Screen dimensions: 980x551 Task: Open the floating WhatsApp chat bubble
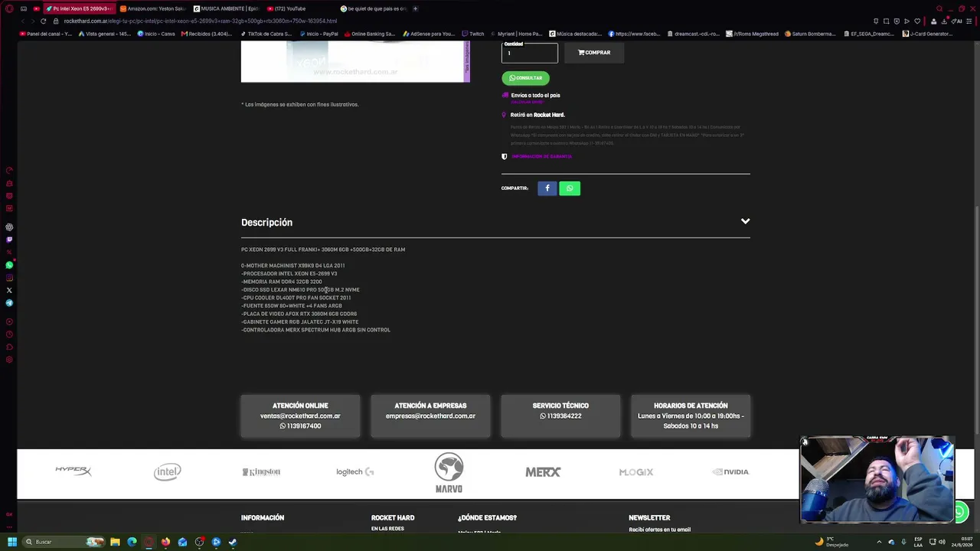pyautogui.click(x=960, y=512)
